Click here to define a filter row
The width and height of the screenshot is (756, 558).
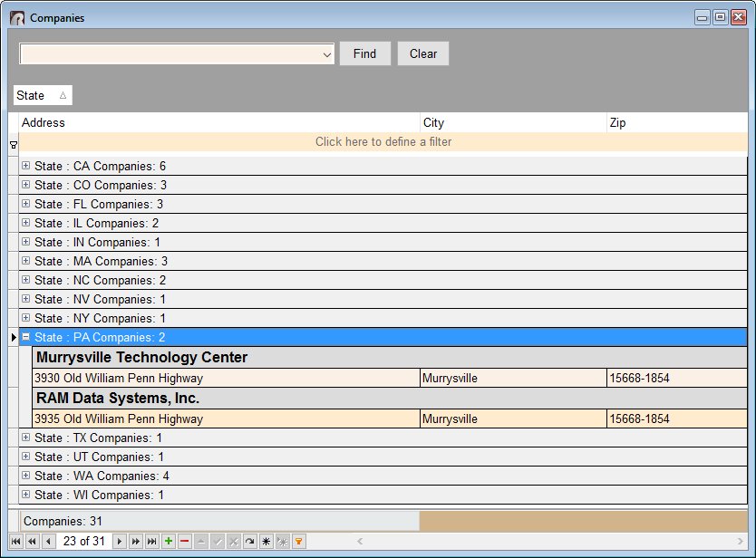pos(383,142)
